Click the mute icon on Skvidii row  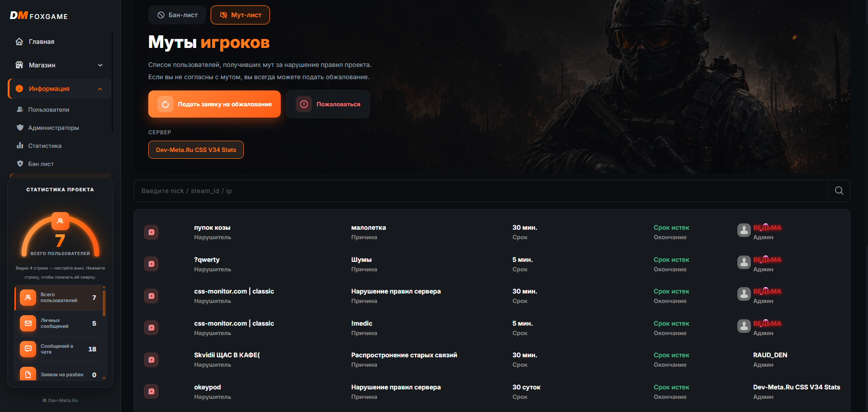[x=151, y=360]
